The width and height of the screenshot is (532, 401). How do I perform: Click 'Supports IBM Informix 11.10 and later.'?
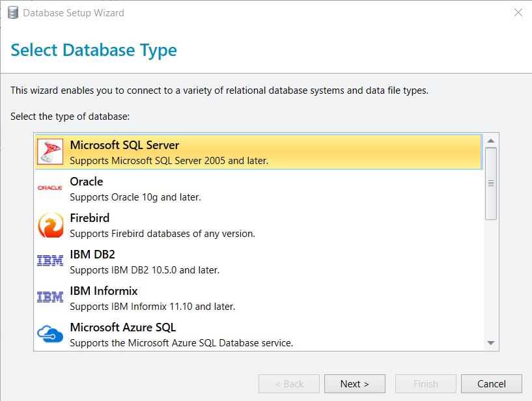point(152,307)
